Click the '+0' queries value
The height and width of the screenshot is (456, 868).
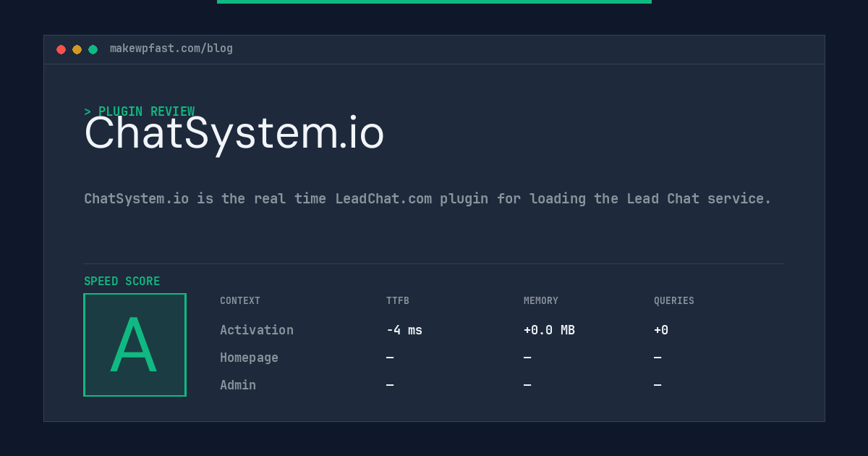point(661,330)
